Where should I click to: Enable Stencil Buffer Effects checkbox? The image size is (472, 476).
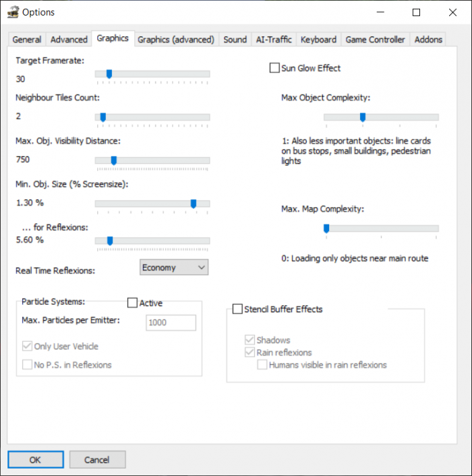tap(237, 309)
